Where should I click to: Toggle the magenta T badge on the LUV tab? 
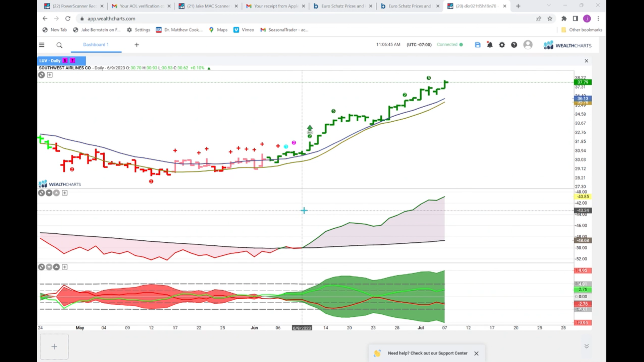(72, 61)
